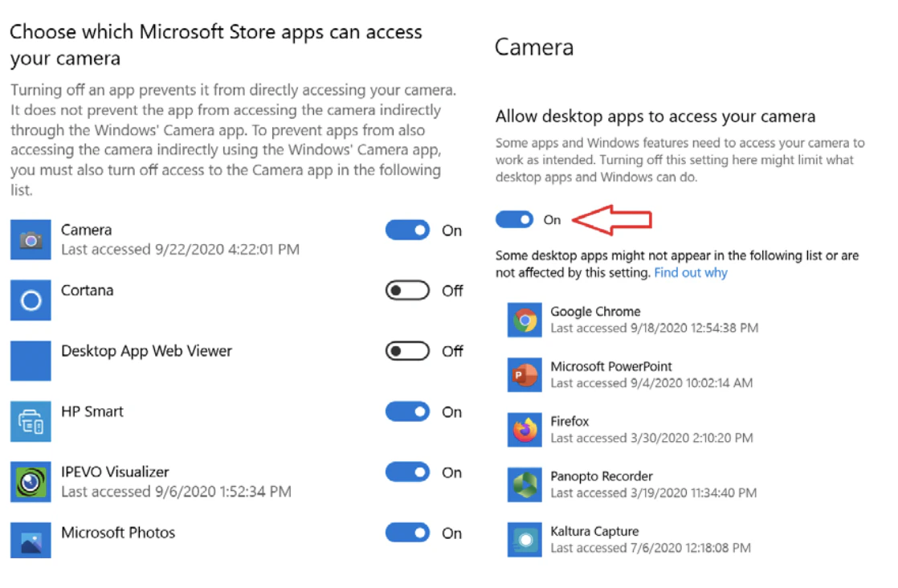
Task: Click Last accessed 9/22/2020 4:22:01 PM text
Action: coord(181,250)
